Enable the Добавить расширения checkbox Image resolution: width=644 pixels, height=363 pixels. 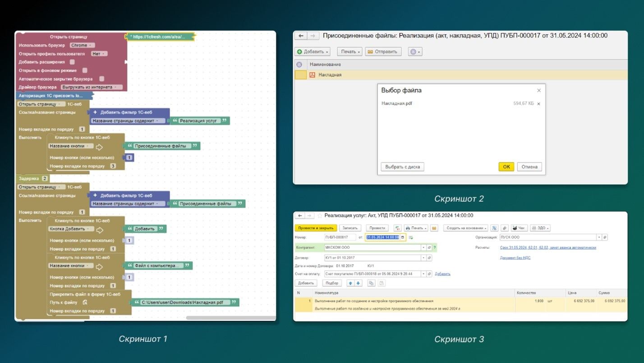click(72, 62)
